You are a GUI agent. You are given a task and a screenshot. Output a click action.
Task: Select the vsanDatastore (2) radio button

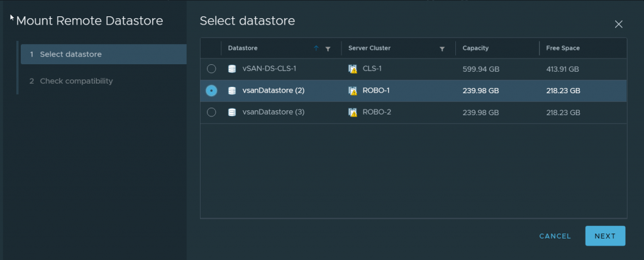click(211, 91)
